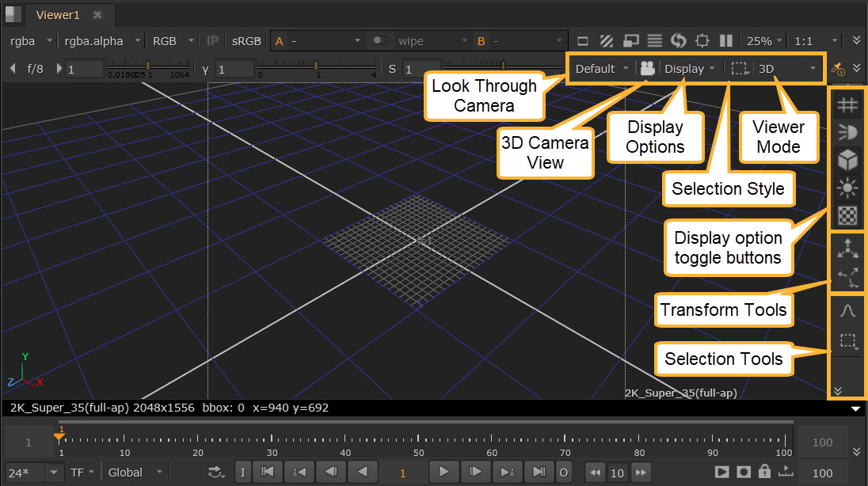Toggle headlamp display option button
This screenshot has height=486, width=868.
point(847,132)
